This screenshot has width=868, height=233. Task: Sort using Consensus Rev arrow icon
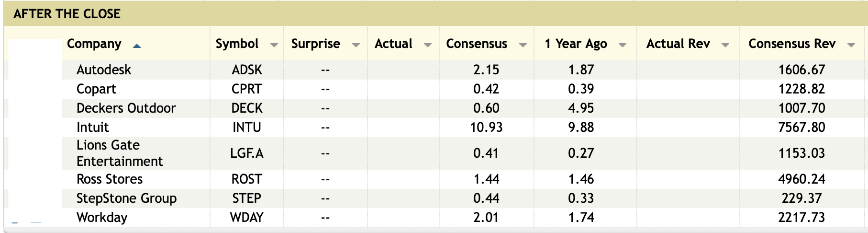[x=851, y=45]
